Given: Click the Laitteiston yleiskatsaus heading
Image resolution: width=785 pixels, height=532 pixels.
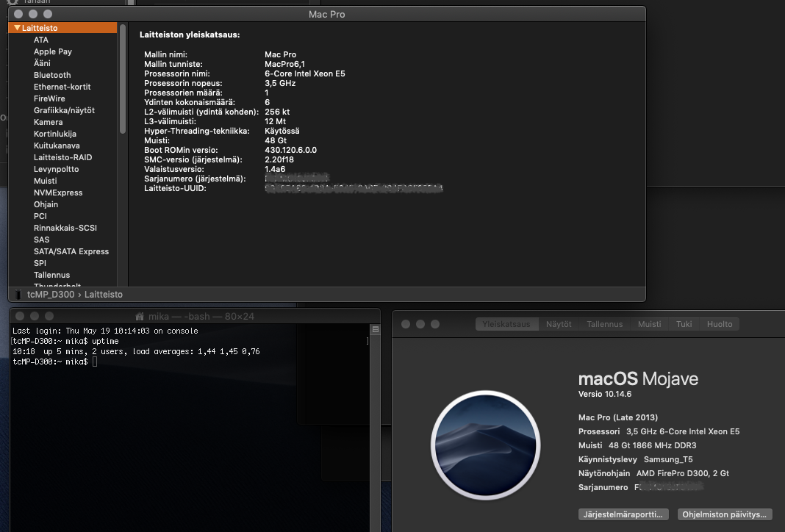Looking at the screenshot, I should [x=190, y=35].
